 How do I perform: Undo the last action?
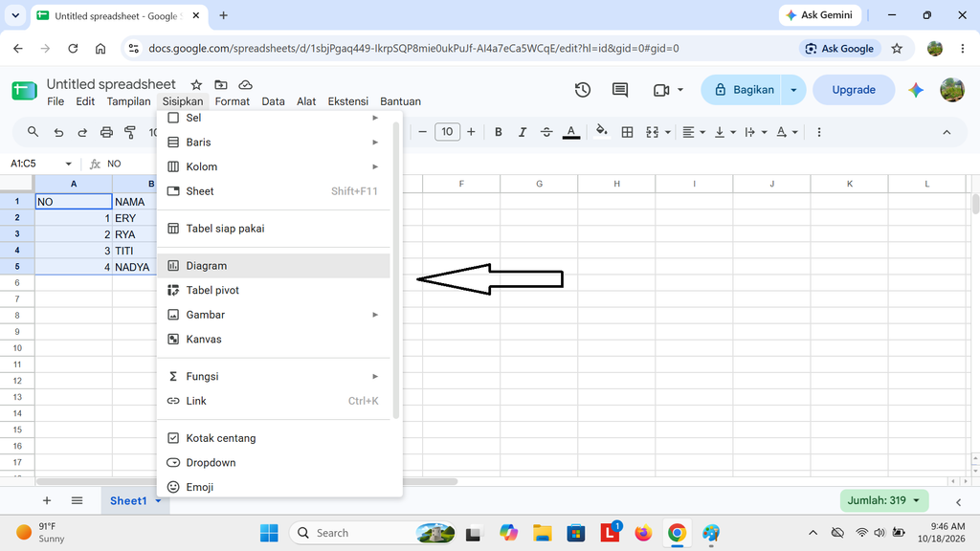58,132
